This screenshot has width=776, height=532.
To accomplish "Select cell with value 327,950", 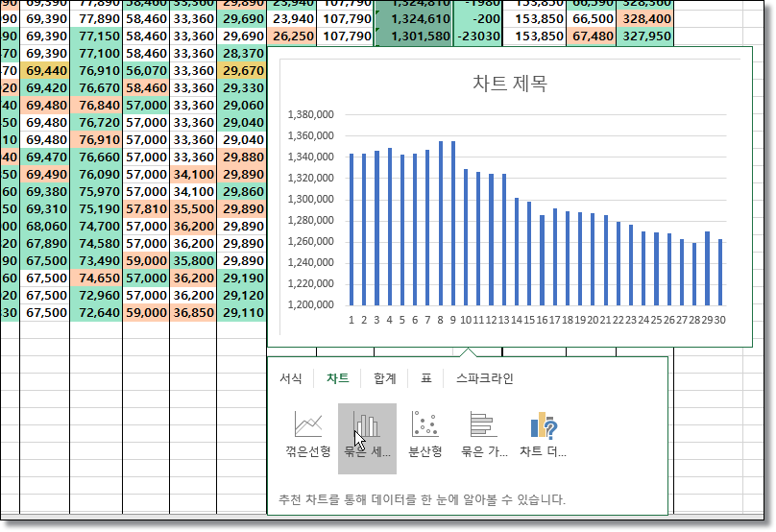I will [x=644, y=36].
